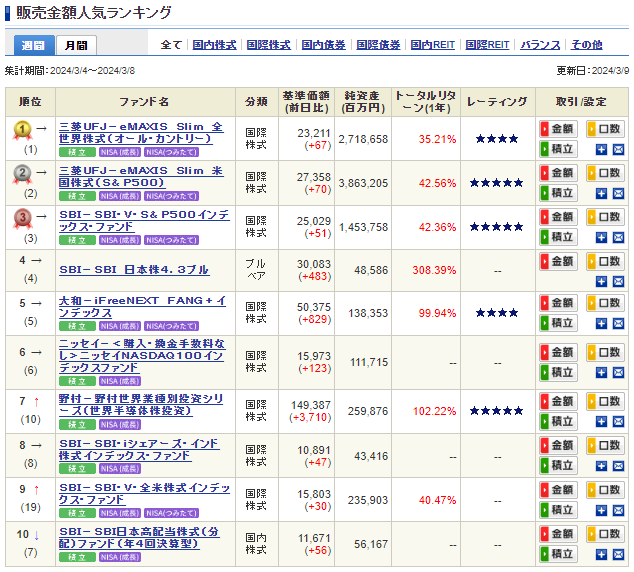Click the 更新日:2024/3/9 text

click(593, 71)
